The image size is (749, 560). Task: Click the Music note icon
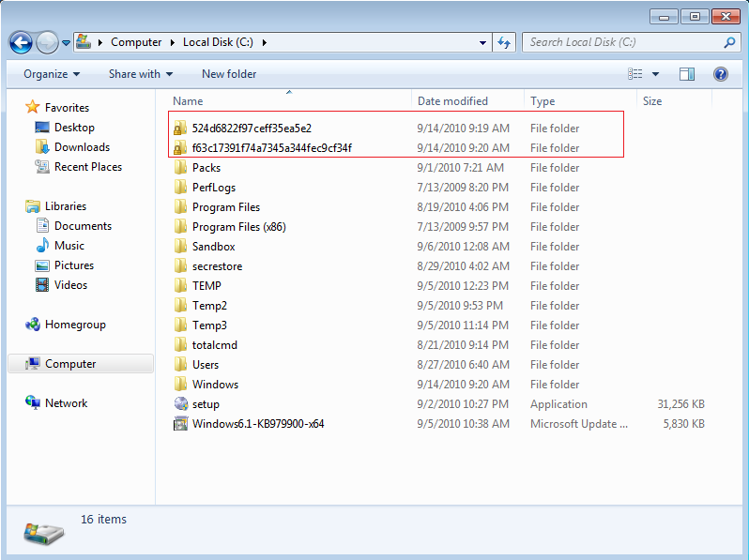(x=42, y=245)
